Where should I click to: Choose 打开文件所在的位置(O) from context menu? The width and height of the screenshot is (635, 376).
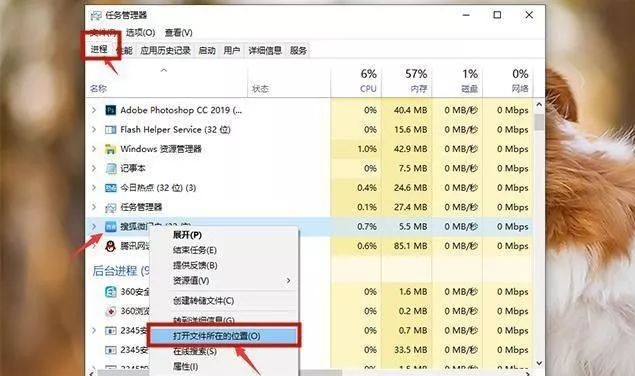coord(217,336)
